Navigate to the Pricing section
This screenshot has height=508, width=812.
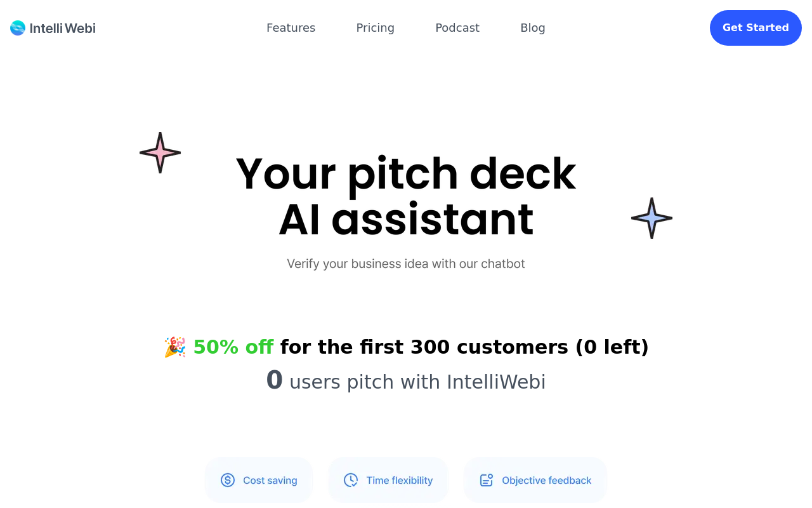pyautogui.click(x=375, y=27)
